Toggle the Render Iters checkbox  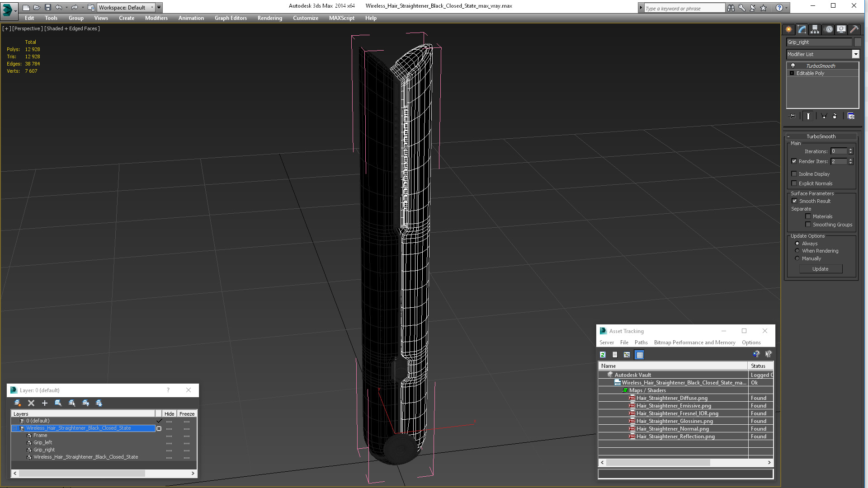tap(794, 161)
